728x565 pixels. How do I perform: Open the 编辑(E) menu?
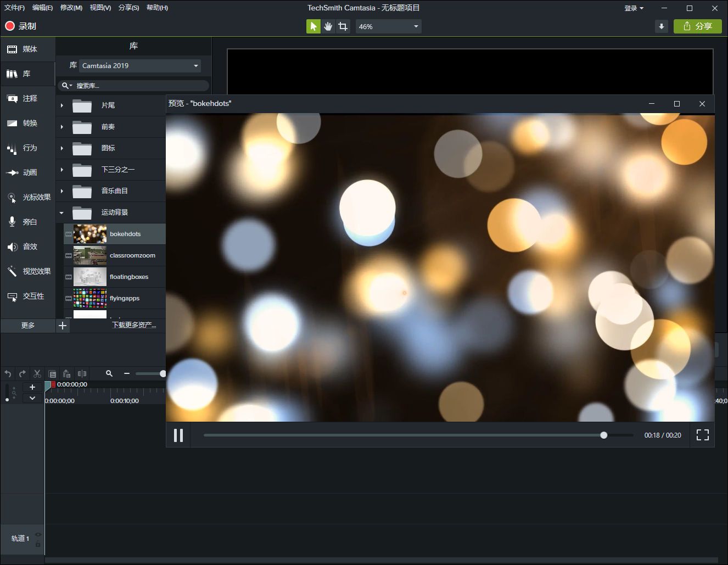tap(43, 8)
